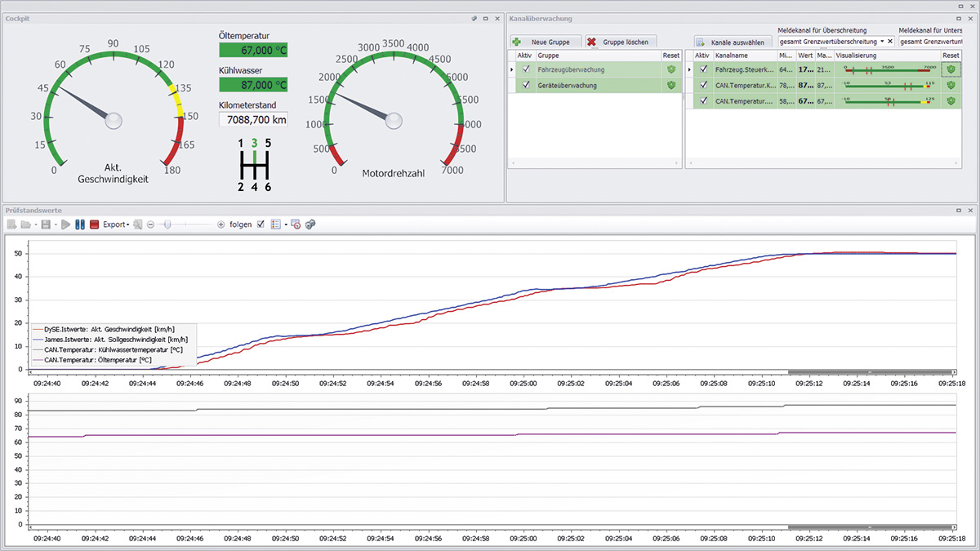This screenshot has width=980, height=551.
Task: Click the save disk icon in toolbar
Action: pyautogui.click(x=45, y=224)
